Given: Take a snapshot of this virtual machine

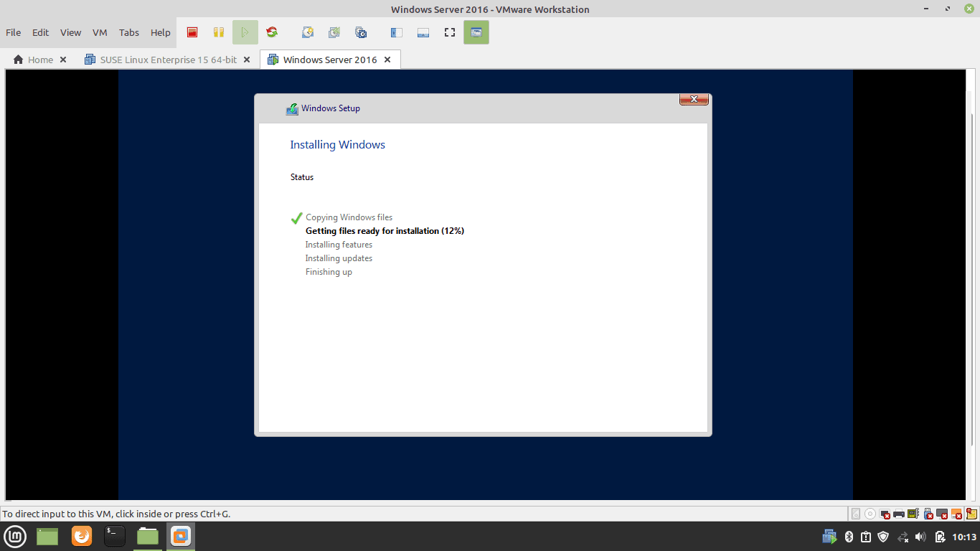Looking at the screenshot, I should pyautogui.click(x=308, y=32).
